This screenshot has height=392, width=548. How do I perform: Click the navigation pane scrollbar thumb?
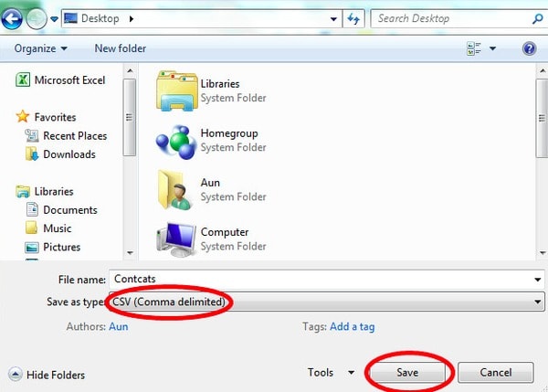pos(130,117)
